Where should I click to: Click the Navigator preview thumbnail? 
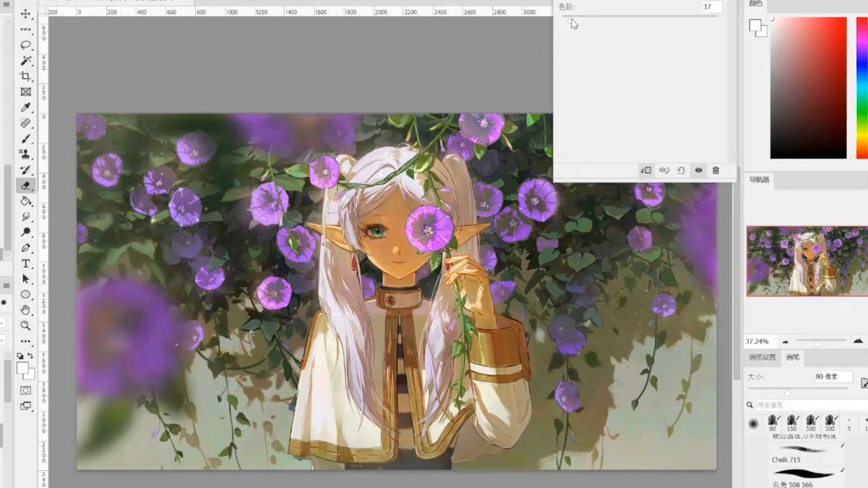pyautogui.click(x=807, y=261)
